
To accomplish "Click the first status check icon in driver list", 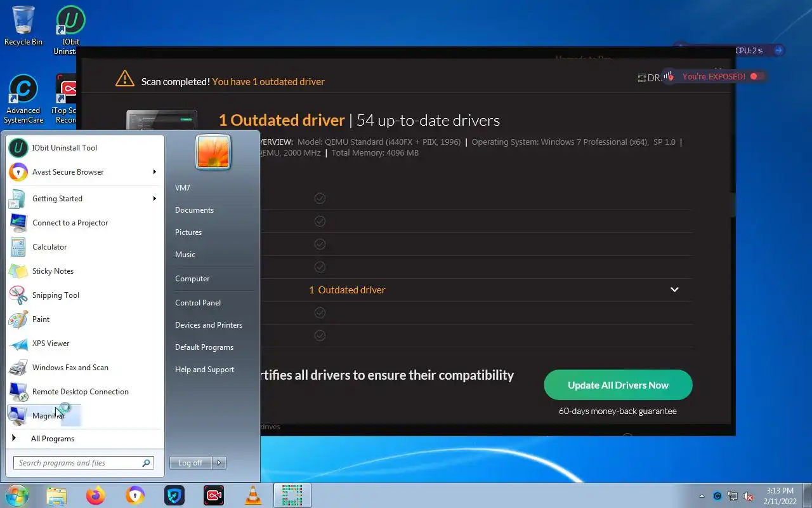I will pyautogui.click(x=320, y=199).
